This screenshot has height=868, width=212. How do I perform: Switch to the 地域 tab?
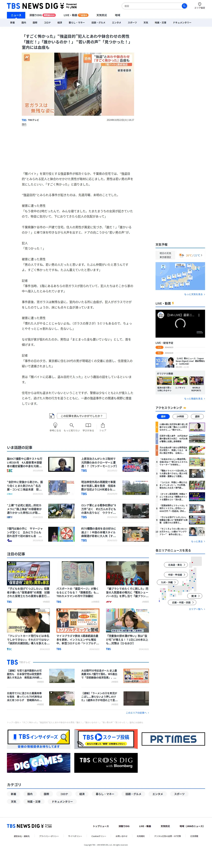(x=117, y=15)
